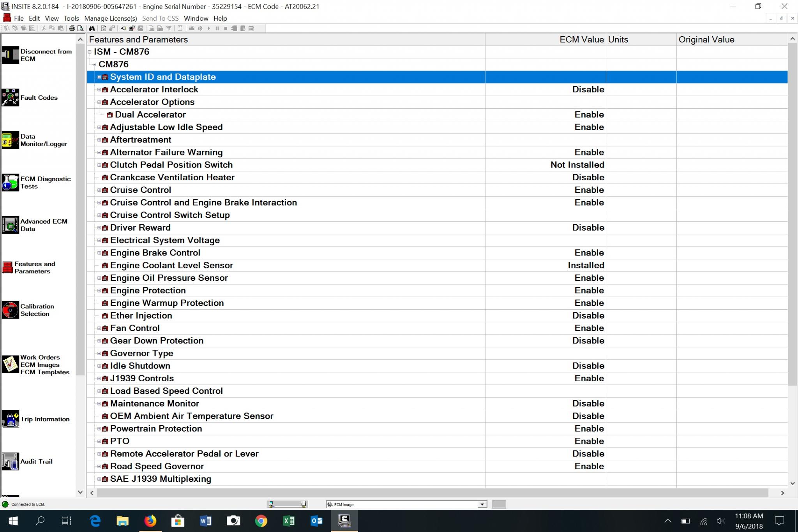
Task: Select the Dual Accelerator parameter row
Action: pyautogui.click(x=150, y=115)
